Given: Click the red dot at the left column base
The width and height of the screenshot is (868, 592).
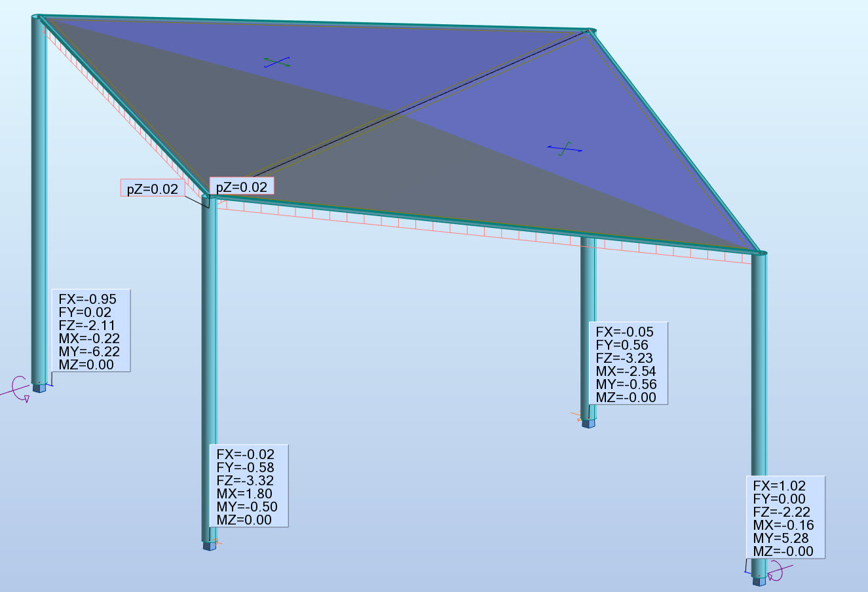Looking at the screenshot, I should 39,382.
